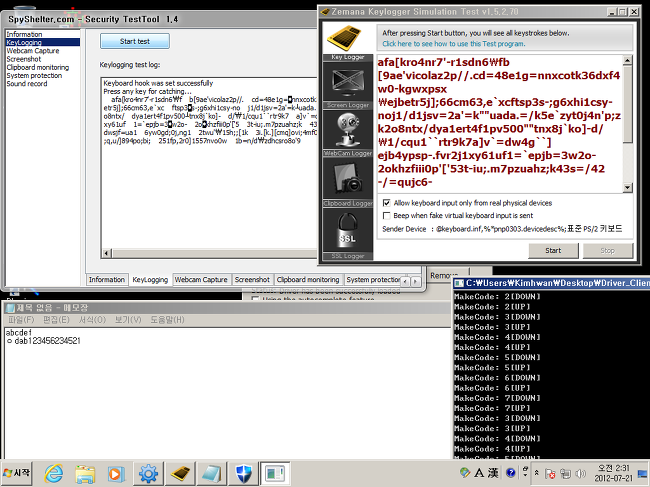Click inside Zemana keystroke log box
The height and width of the screenshot is (487, 650).
[500, 124]
